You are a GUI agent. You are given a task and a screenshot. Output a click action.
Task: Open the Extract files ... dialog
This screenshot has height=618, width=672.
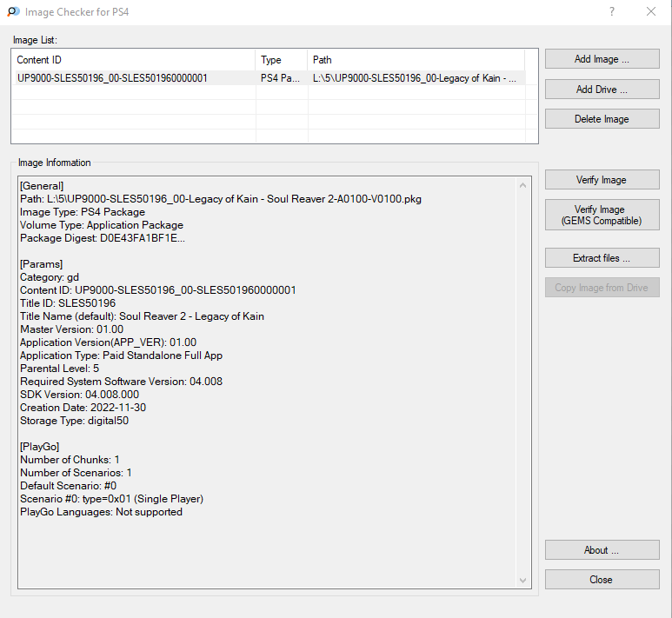[x=602, y=257]
